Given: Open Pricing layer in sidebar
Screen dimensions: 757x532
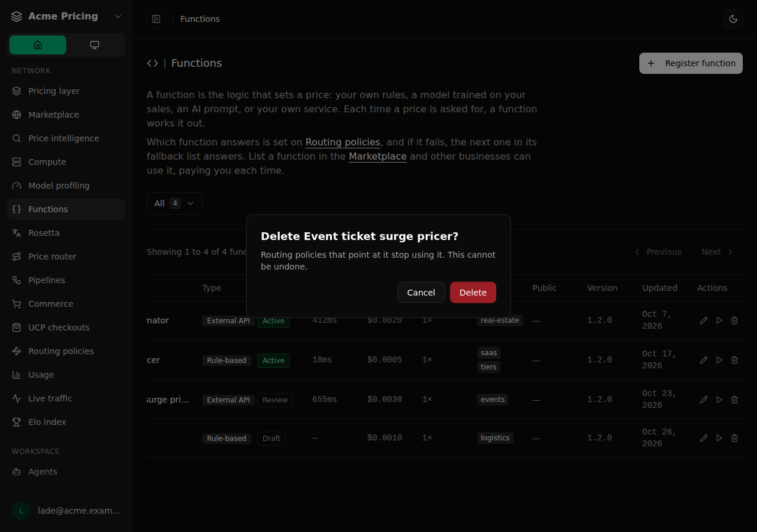Looking at the screenshot, I should [x=66, y=91].
